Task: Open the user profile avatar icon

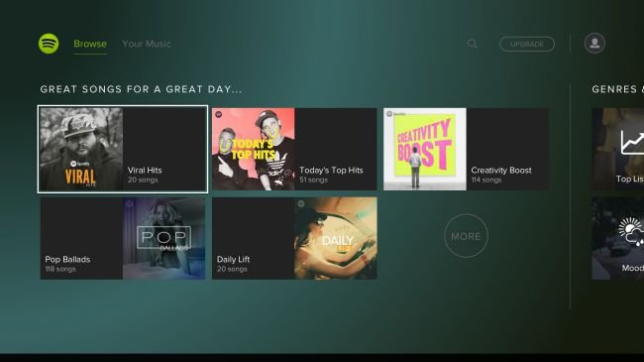Action: (594, 44)
